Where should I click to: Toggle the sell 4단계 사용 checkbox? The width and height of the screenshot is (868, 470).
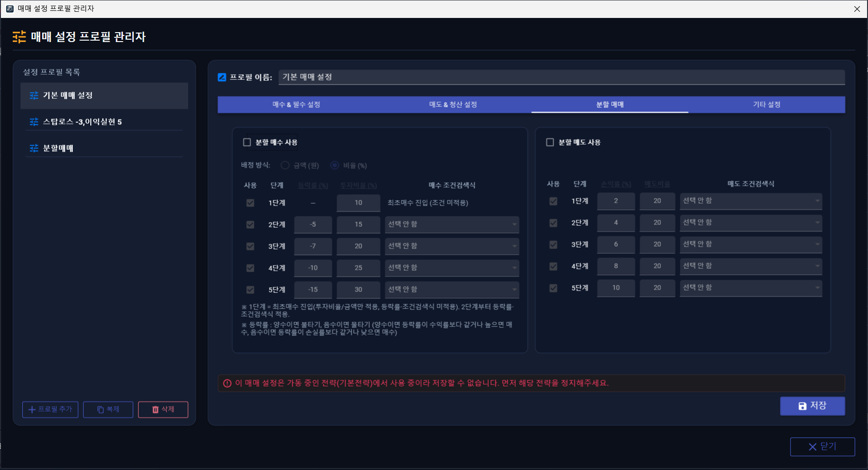pos(553,266)
